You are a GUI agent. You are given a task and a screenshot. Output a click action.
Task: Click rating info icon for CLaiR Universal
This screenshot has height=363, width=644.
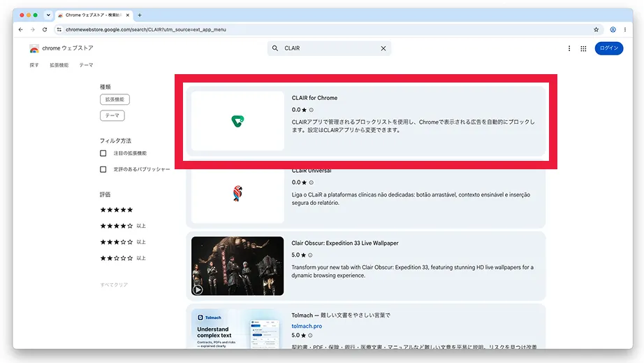click(x=312, y=183)
